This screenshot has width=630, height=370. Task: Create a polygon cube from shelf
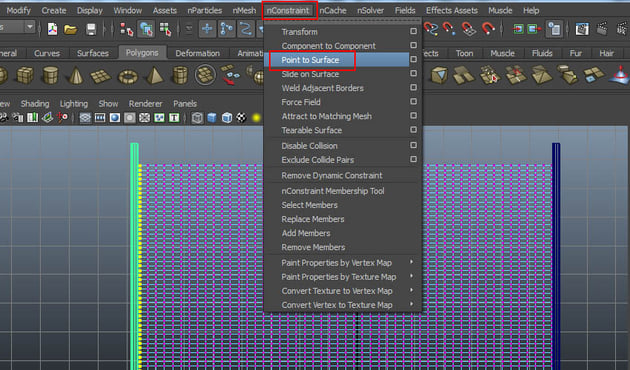[25, 75]
